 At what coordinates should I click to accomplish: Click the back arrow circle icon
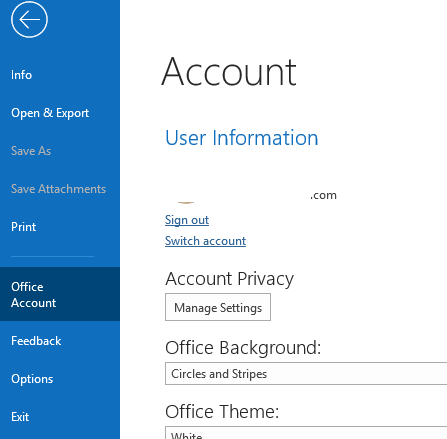(x=29, y=19)
